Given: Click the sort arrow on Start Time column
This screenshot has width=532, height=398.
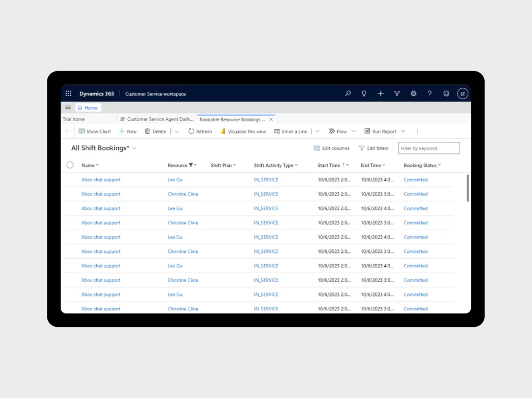Looking at the screenshot, I should coord(343,165).
